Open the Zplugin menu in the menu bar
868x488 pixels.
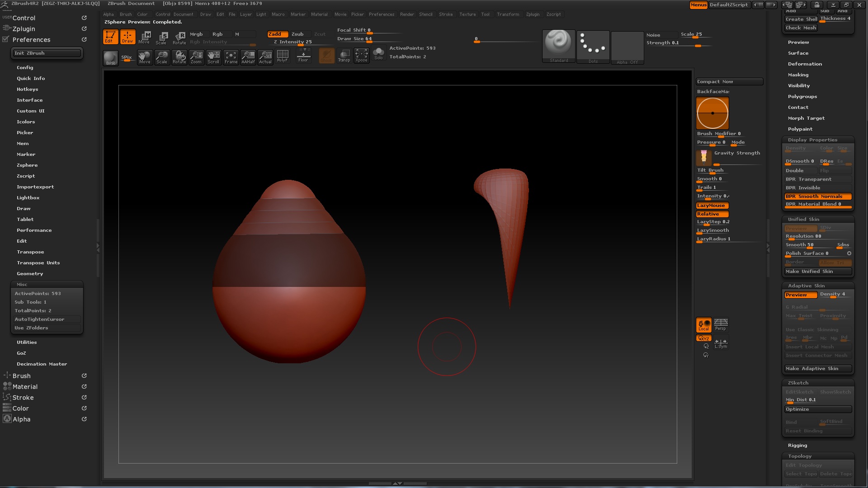coord(533,14)
